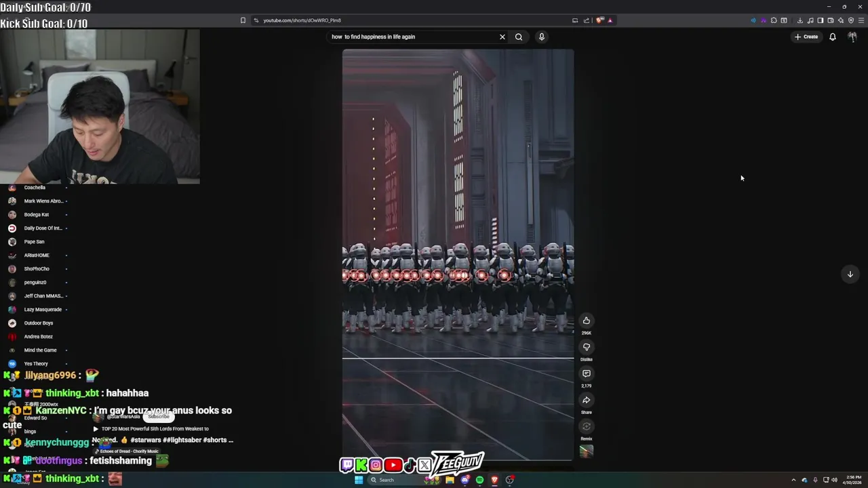Open the Windows Start menu
The image size is (868, 488).
coord(359,480)
